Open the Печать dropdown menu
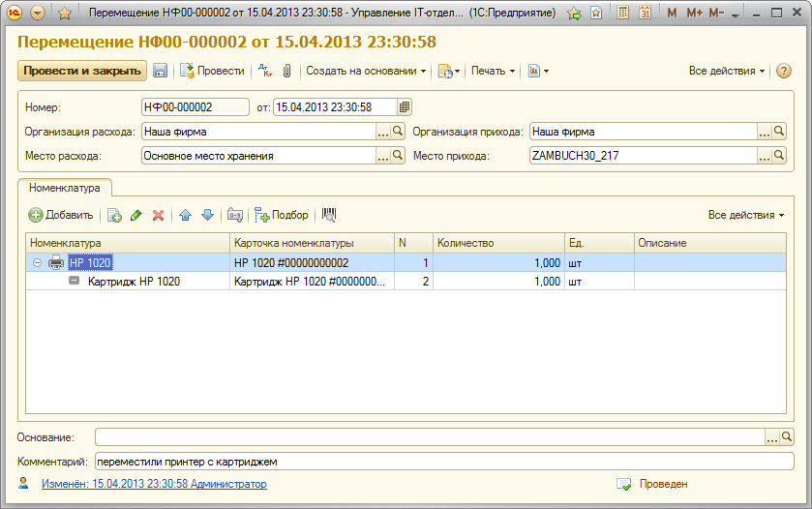 493,71
